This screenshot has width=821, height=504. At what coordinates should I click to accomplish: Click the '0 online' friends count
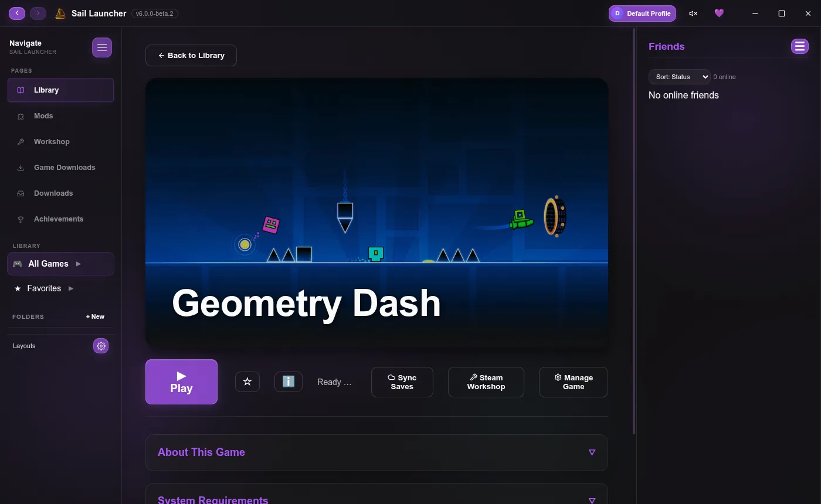coord(725,77)
